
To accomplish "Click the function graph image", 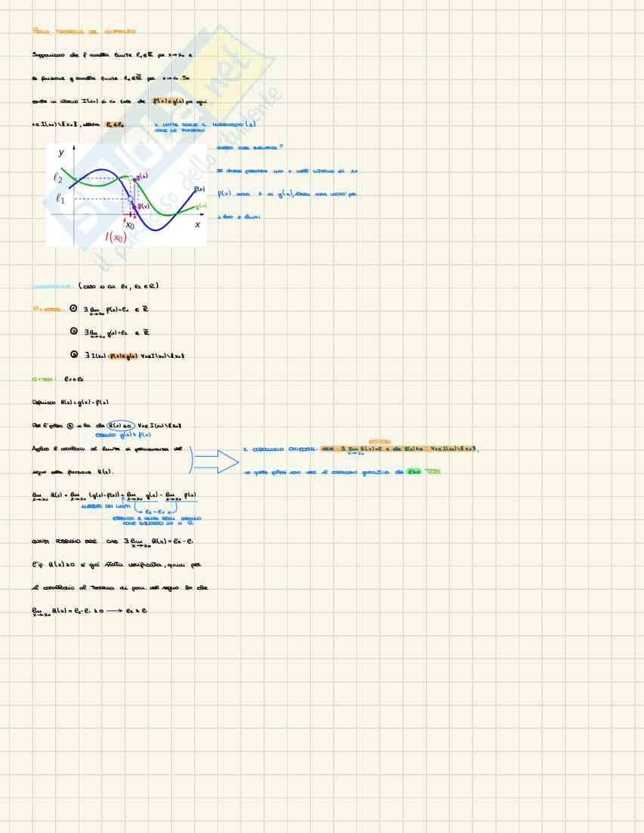I will (126, 195).
